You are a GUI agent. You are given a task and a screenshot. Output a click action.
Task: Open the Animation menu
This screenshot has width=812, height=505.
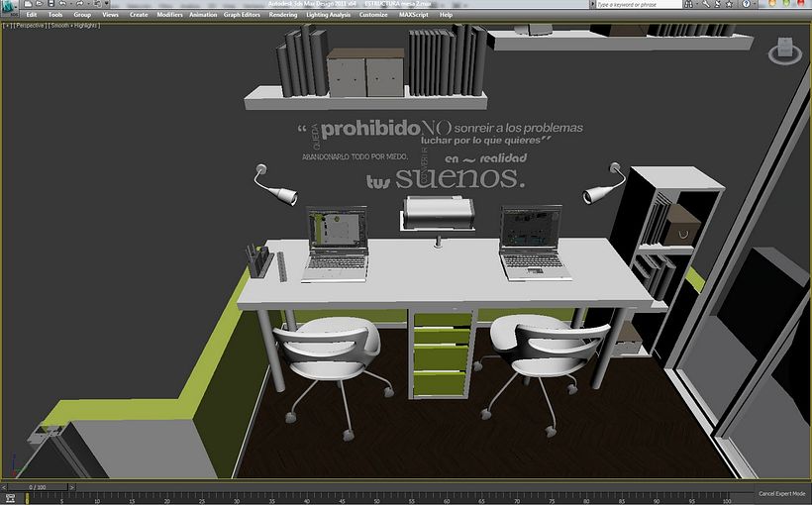(x=203, y=15)
